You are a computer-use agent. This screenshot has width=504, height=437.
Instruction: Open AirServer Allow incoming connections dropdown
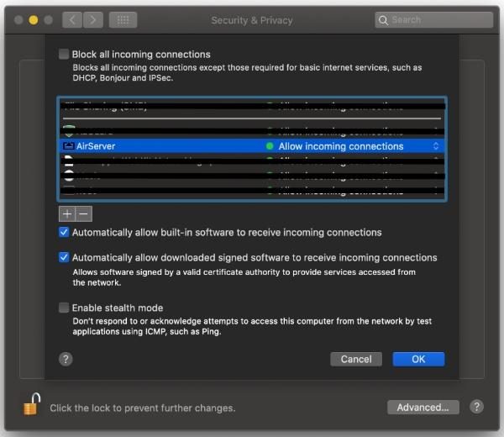436,146
